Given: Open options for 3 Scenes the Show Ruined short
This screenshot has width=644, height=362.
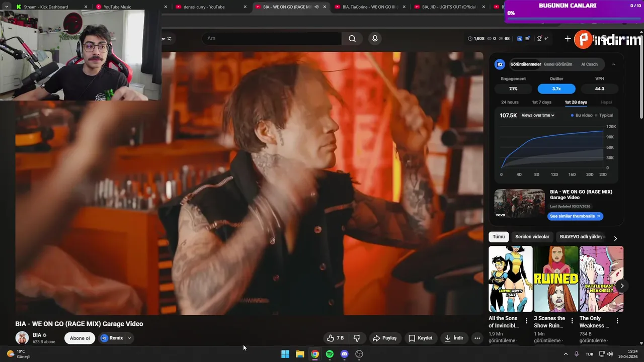Looking at the screenshot, I should [572, 321].
